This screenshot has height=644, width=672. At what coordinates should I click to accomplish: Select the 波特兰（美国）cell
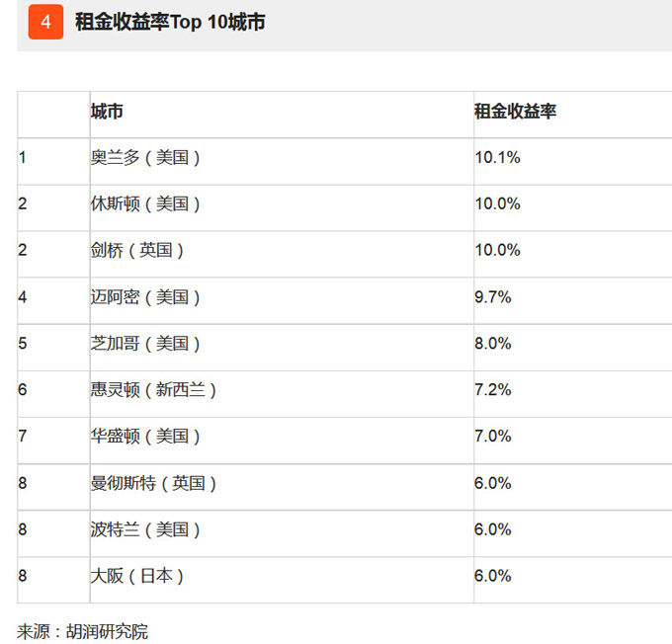145,529
